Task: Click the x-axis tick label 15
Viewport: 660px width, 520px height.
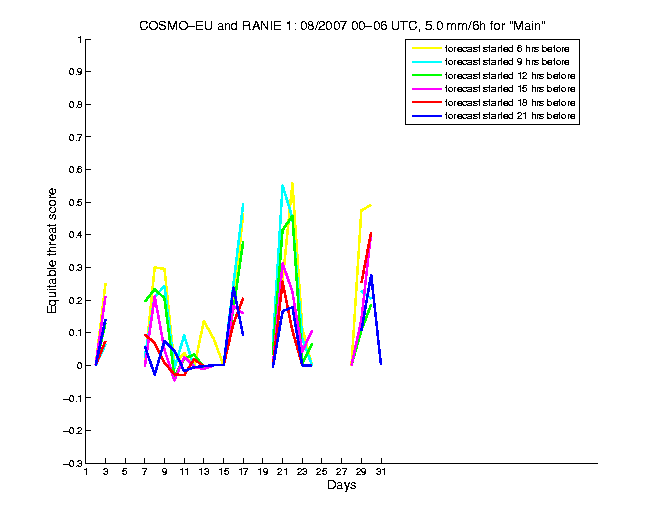Action: pos(223,473)
